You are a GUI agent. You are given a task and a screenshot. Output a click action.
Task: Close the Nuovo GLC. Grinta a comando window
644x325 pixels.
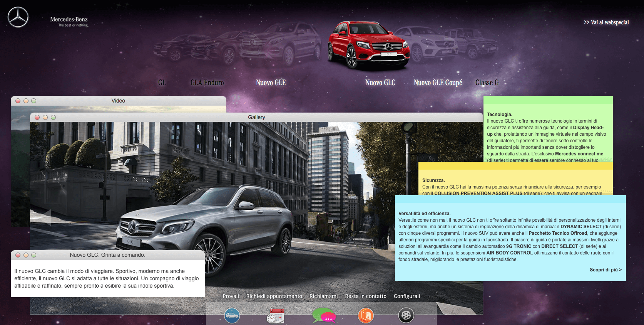(18, 255)
